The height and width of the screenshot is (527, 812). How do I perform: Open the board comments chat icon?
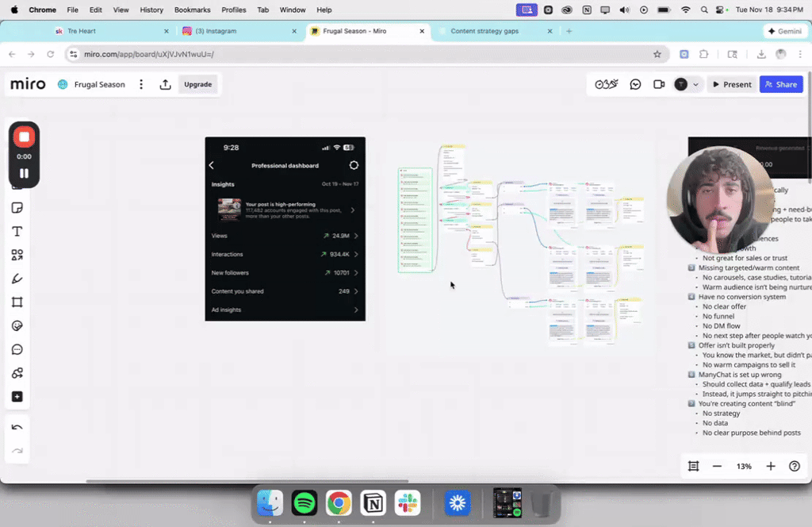tap(635, 84)
